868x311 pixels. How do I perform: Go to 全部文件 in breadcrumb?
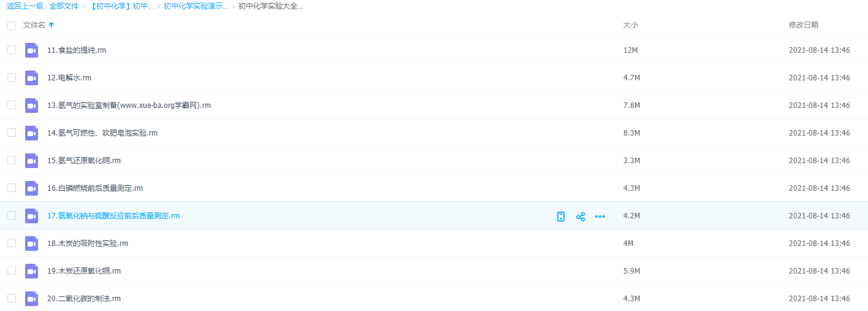click(x=63, y=6)
